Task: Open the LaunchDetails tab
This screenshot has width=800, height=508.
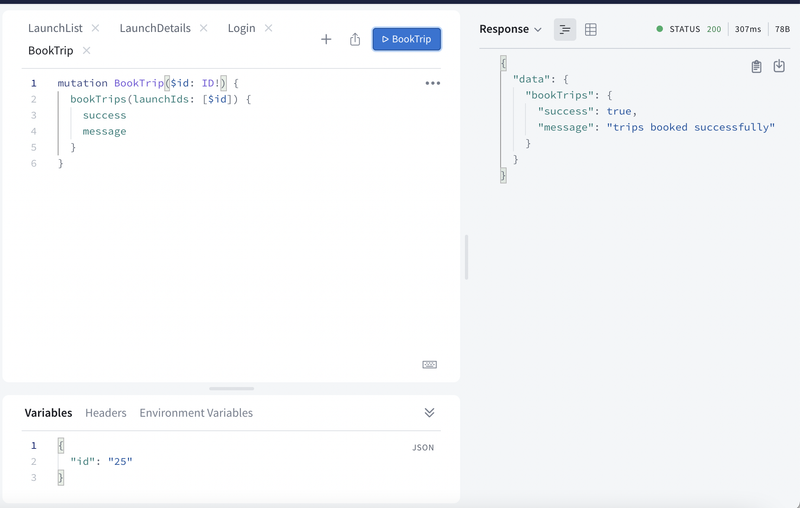Action: point(155,28)
